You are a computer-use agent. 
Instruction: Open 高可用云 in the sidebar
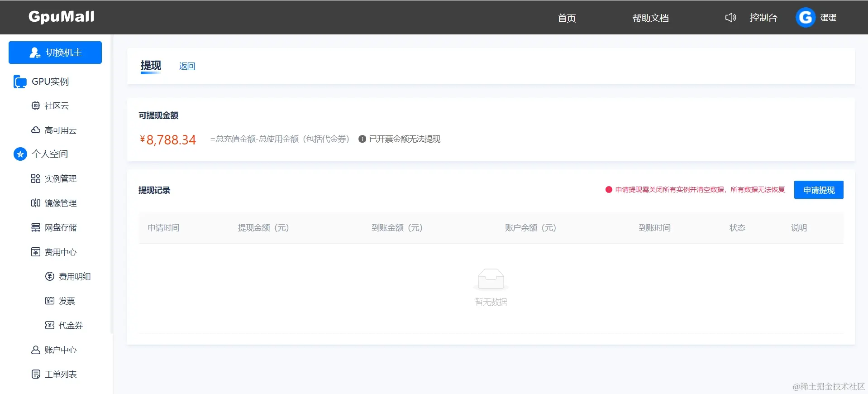pyautogui.click(x=61, y=130)
